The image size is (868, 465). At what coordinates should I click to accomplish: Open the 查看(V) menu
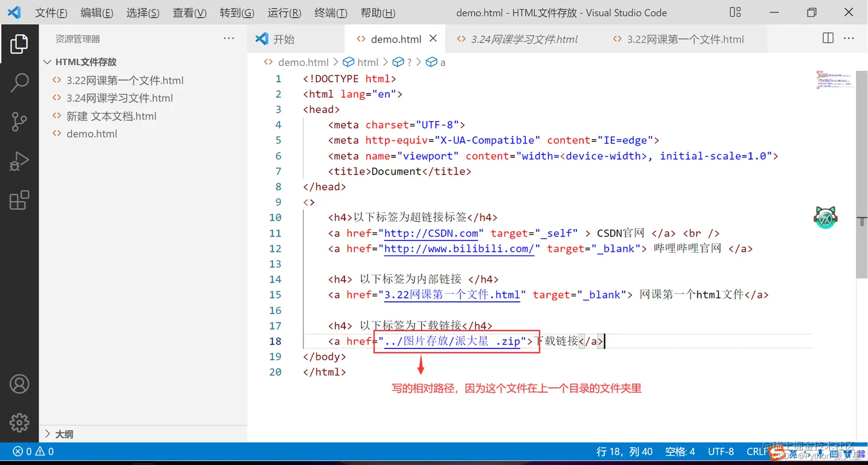pyautogui.click(x=189, y=13)
